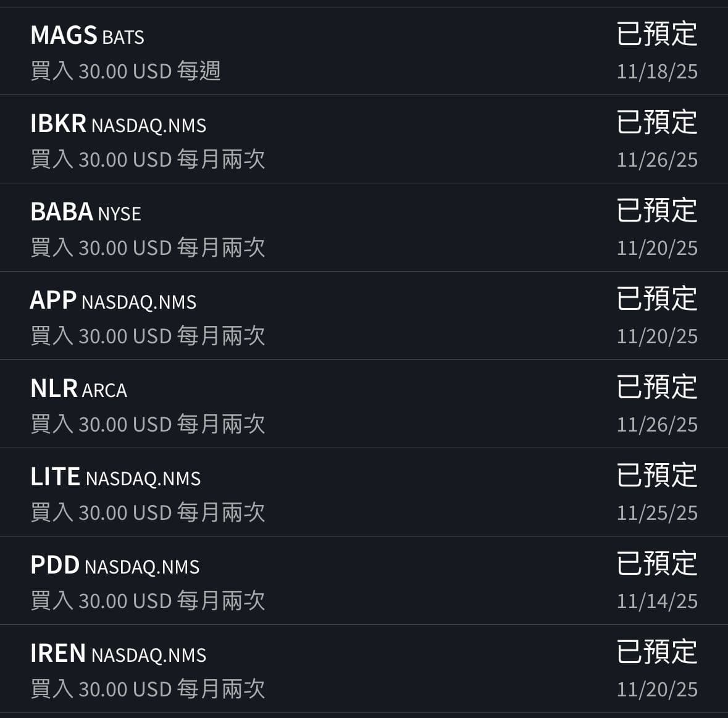Tap the IBKR date 11/26/25
728x718 pixels.
pyautogui.click(x=657, y=160)
